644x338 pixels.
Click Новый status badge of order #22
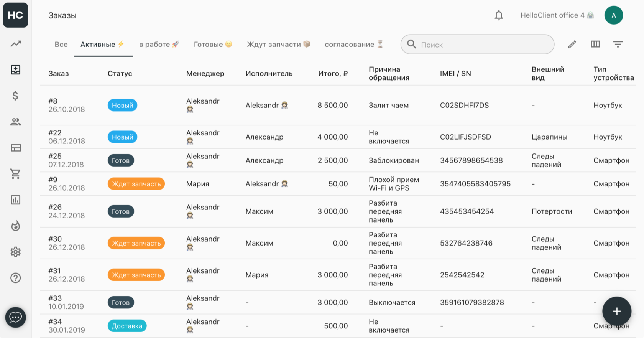[122, 137]
